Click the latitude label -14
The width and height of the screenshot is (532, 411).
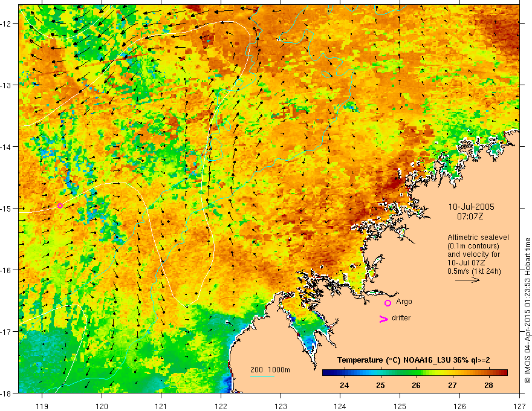(x=7, y=147)
